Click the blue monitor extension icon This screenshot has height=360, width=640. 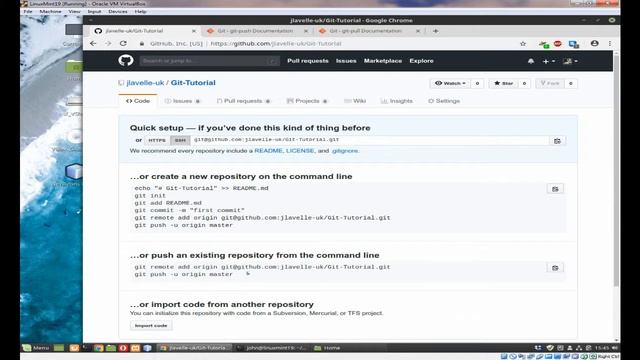(x=573, y=44)
